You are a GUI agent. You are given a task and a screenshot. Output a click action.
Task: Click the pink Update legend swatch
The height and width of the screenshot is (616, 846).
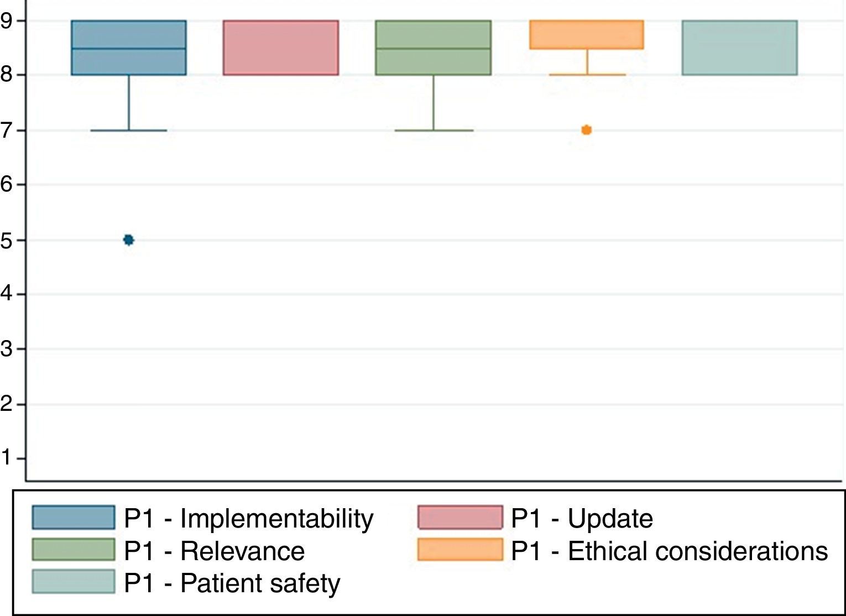pos(460,518)
